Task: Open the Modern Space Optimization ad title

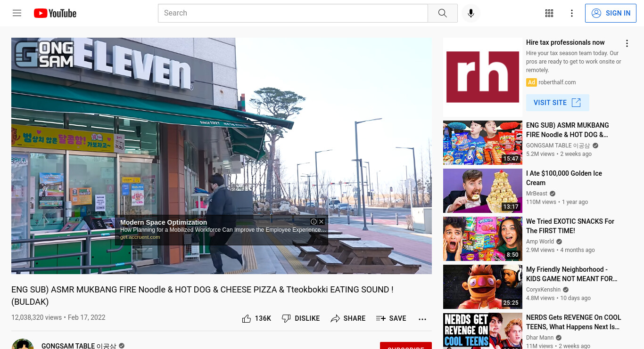Action: pos(164,222)
